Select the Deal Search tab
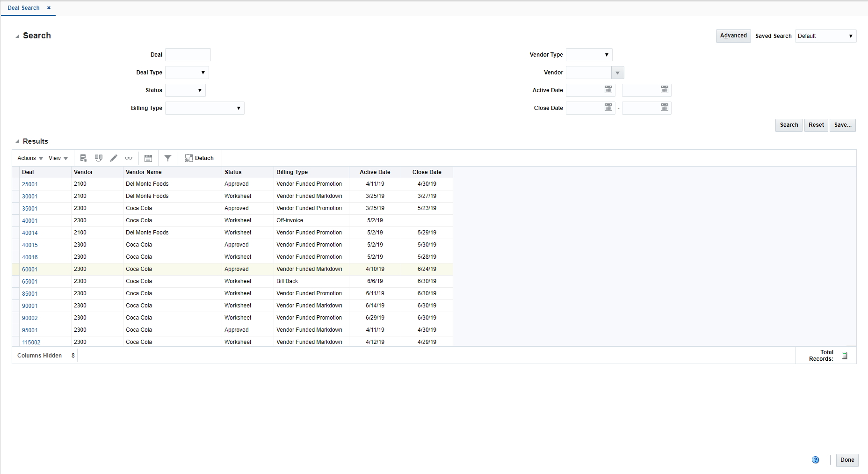The image size is (868, 474). tap(23, 8)
